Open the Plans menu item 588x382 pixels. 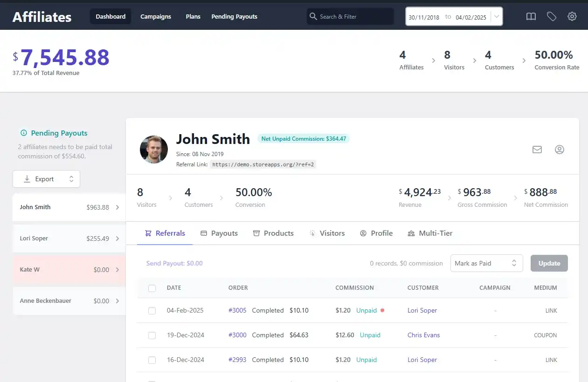pyautogui.click(x=193, y=16)
